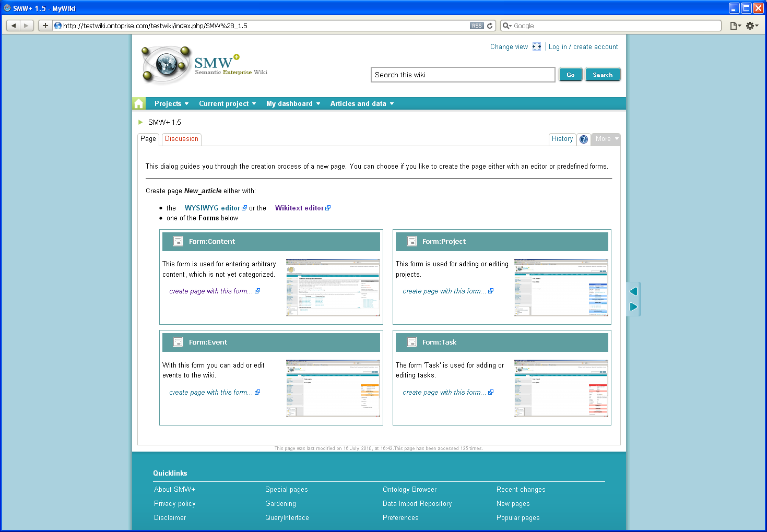Open the browser settings gear menu
The image size is (767, 532).
click(x=752, y=26)
